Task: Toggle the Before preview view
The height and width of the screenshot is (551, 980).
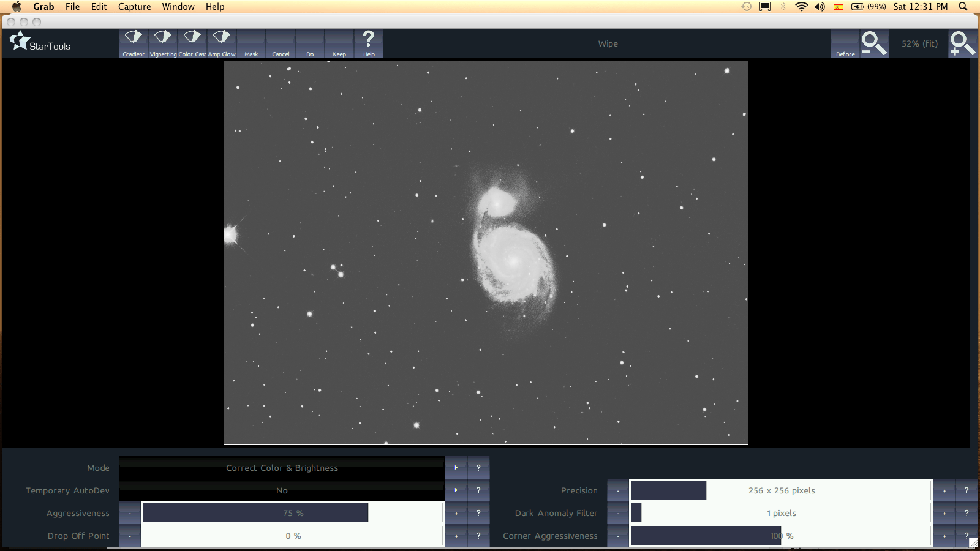Action: click(x=845, y=43)
